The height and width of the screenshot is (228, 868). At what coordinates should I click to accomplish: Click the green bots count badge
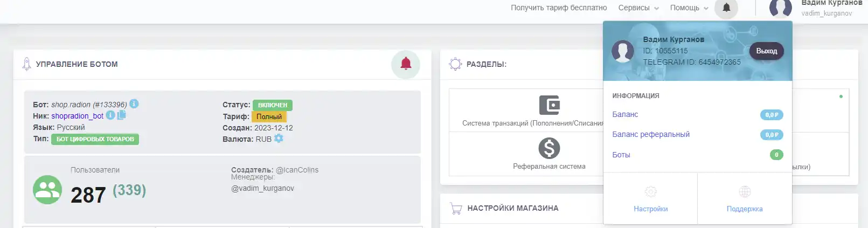coord(776,155)
